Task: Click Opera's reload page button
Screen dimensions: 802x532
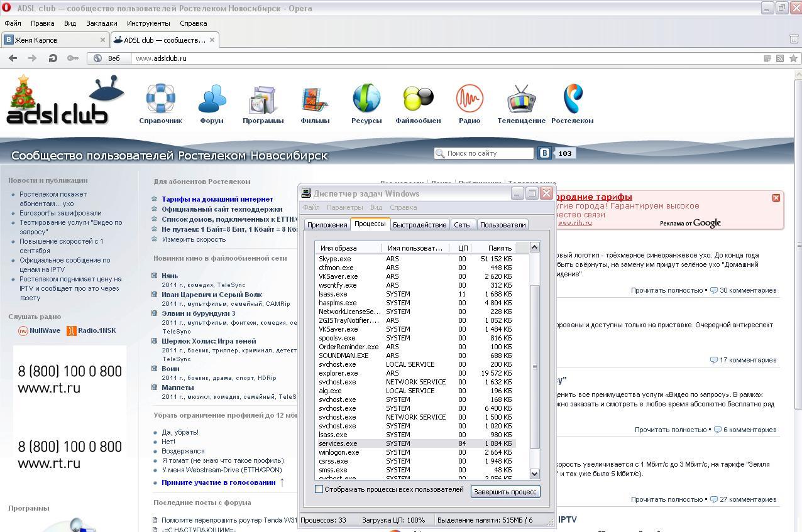Action: pos(53,58)
